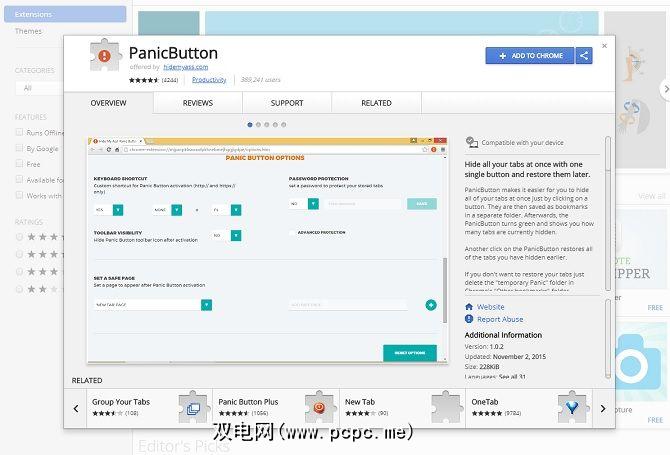
Task: Go to next related extensions
Action: point(603,408)
